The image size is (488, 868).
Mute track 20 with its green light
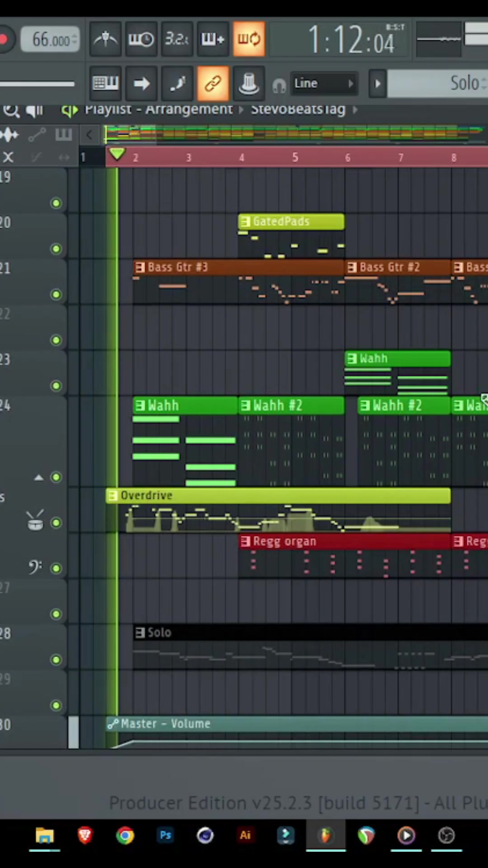(56, 249)
